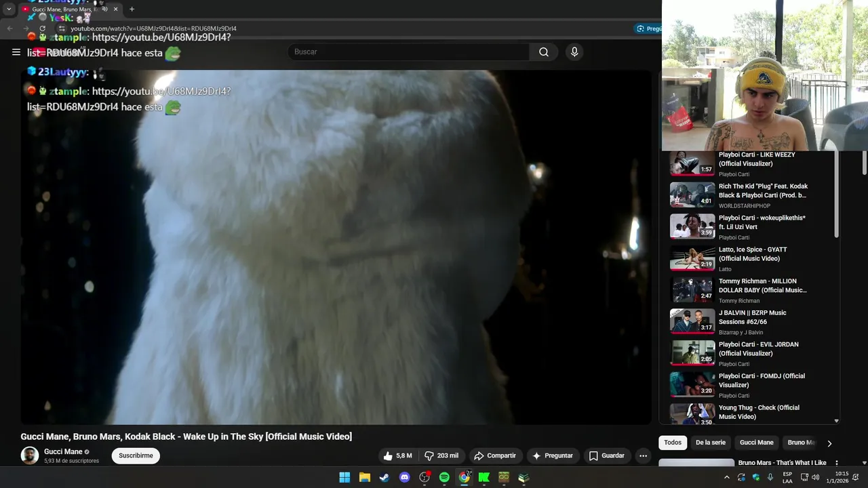Click the site info icon in address bar
Image resolution: width=868 pixels, height=488 pixels.
pyautogui.click(x=62, y=28)
